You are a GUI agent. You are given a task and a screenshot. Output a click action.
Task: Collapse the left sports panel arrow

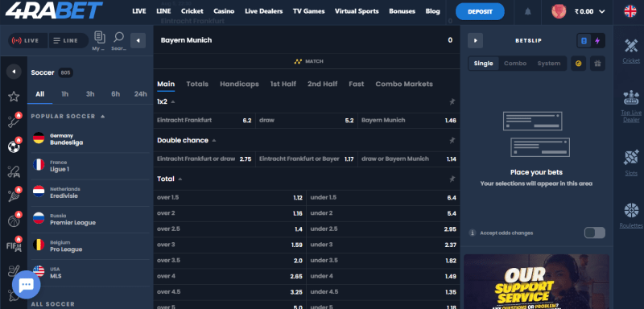(x=138, y=40)
